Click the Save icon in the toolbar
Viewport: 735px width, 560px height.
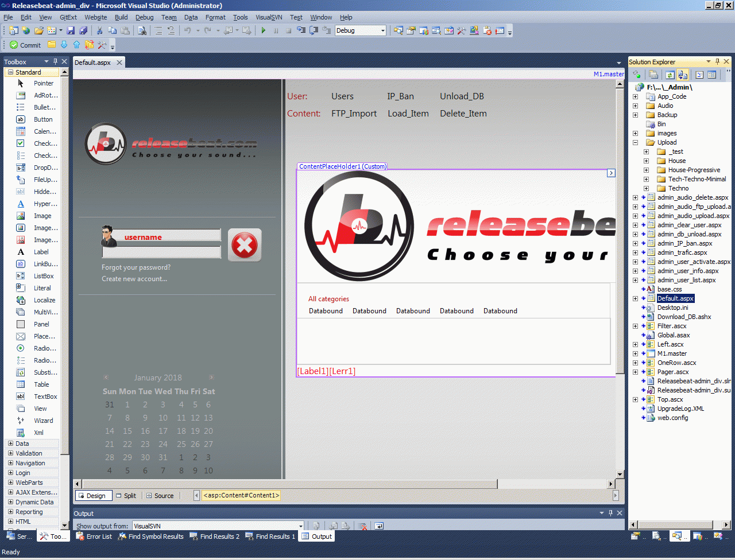click(71, 30)
